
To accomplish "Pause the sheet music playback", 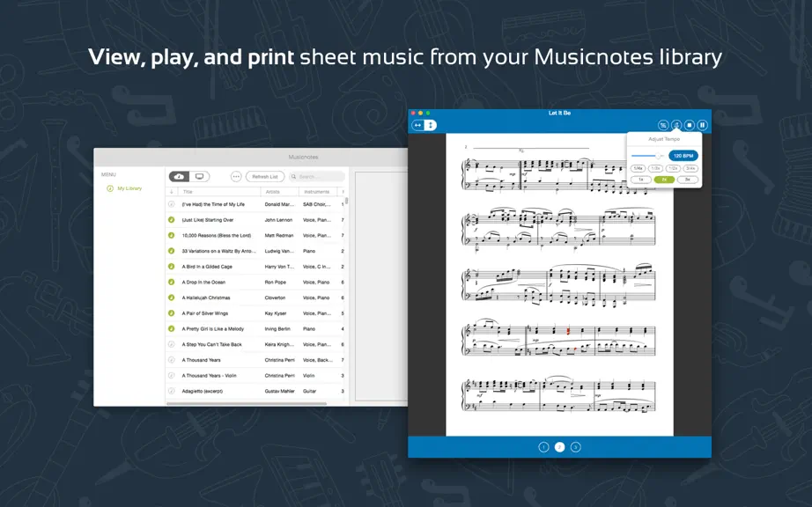I will click(x=702, y=125).
